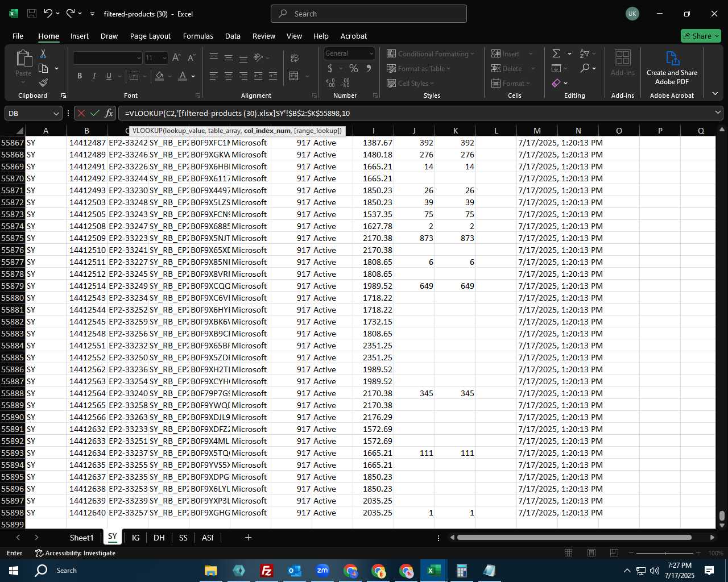Confirm formula entry with checkmark icon

(x=95, y=113)
